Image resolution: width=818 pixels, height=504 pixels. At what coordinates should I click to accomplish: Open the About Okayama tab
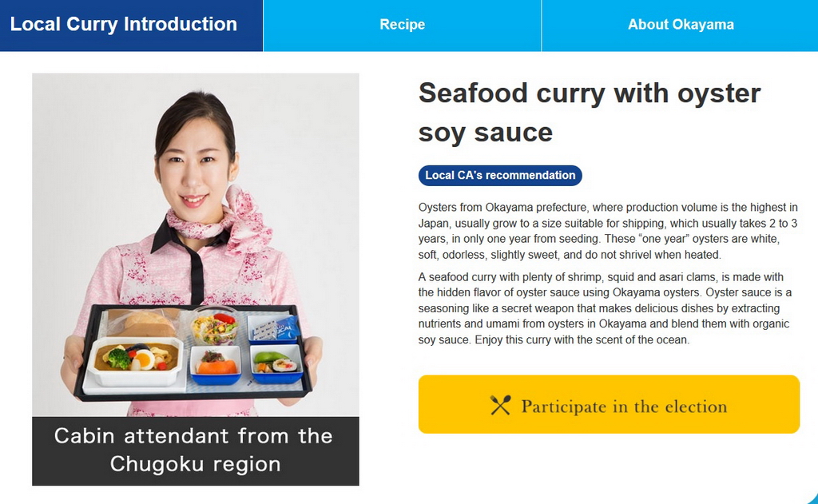point(681,25)
